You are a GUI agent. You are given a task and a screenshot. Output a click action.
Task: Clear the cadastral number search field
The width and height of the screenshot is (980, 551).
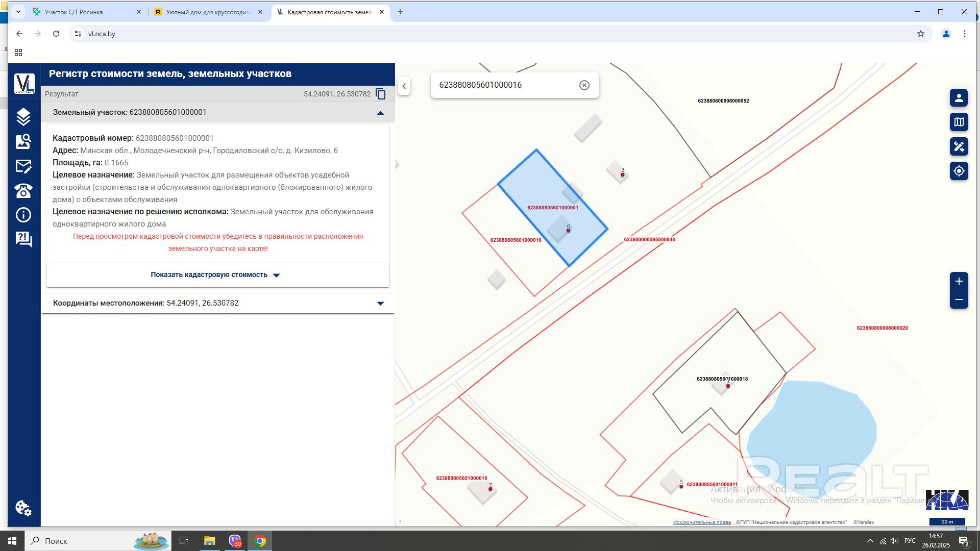coord(584,85)
